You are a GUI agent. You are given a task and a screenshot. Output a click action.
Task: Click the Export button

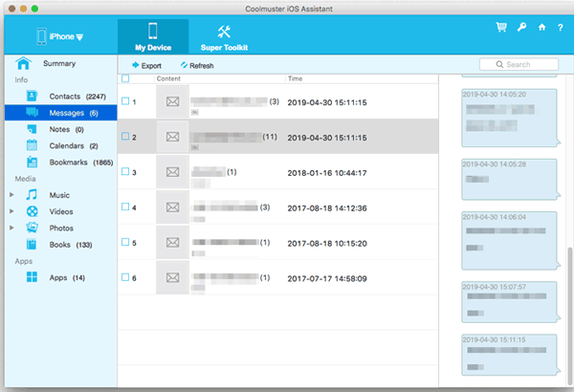[x=145, y=66]
